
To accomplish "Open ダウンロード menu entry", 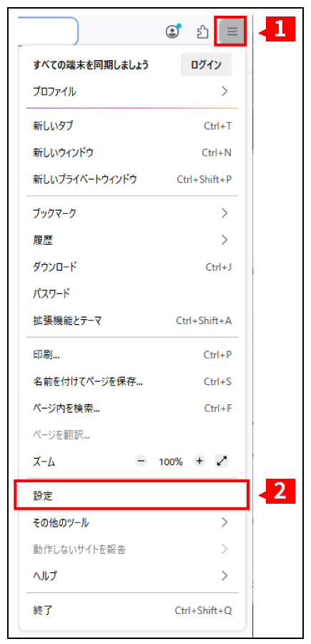I will point(132,267).
